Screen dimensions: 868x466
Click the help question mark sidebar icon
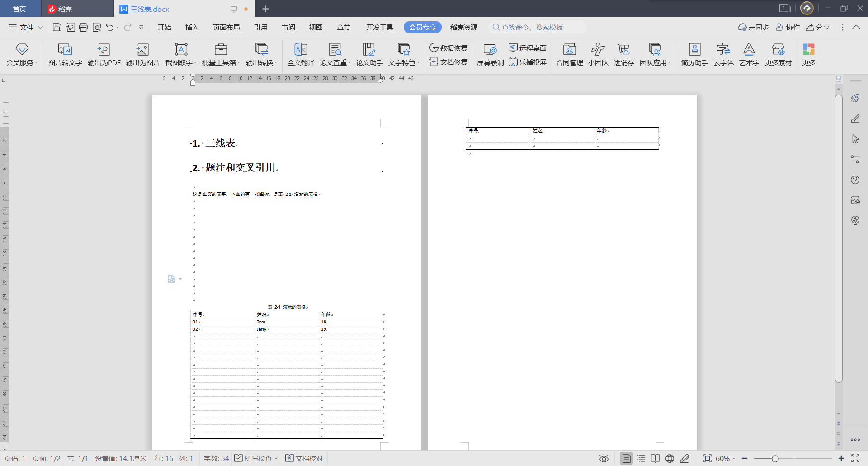(x=855, y=180)
